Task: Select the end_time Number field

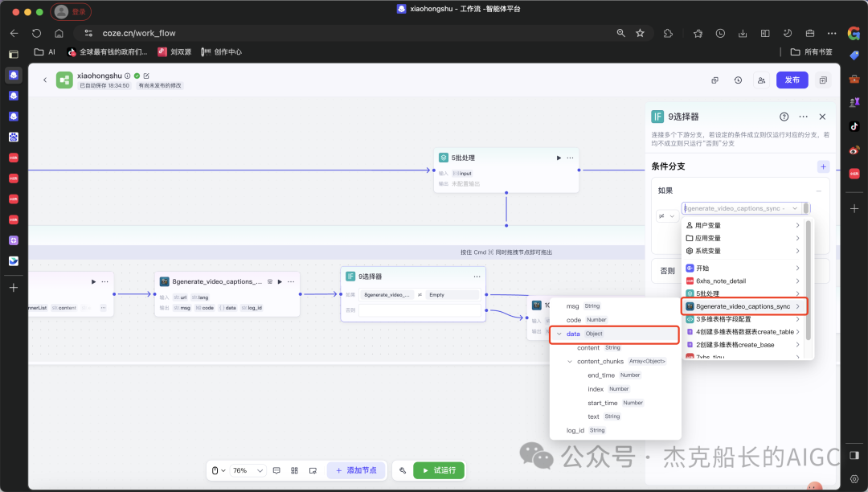Action: 615,375
